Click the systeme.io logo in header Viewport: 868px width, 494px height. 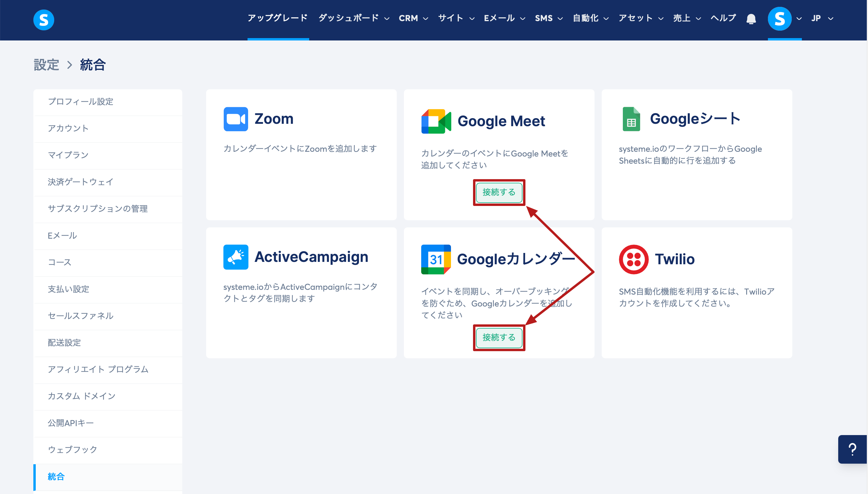pyautogui.click(x=43, y=20)
